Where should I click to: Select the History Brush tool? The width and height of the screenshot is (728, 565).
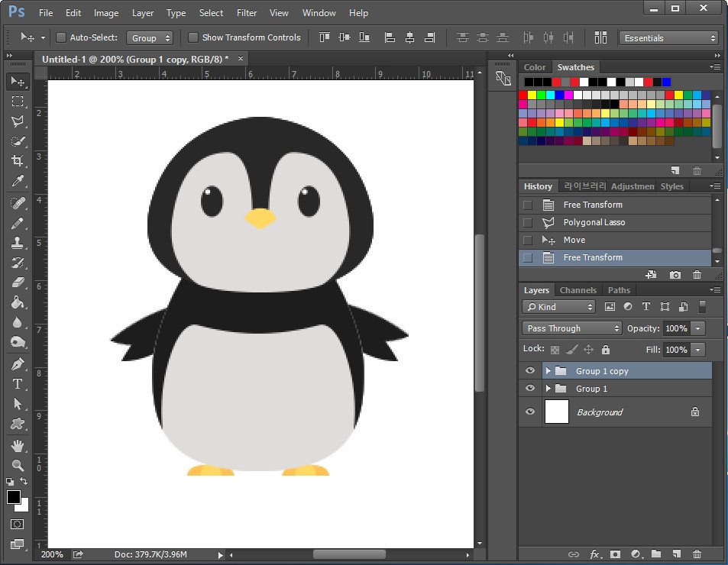click(18, 263)
